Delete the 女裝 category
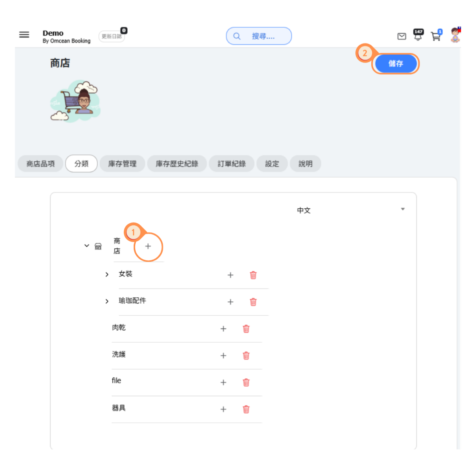The width and height of the screenshot is (476, 476). pos(253,275)
